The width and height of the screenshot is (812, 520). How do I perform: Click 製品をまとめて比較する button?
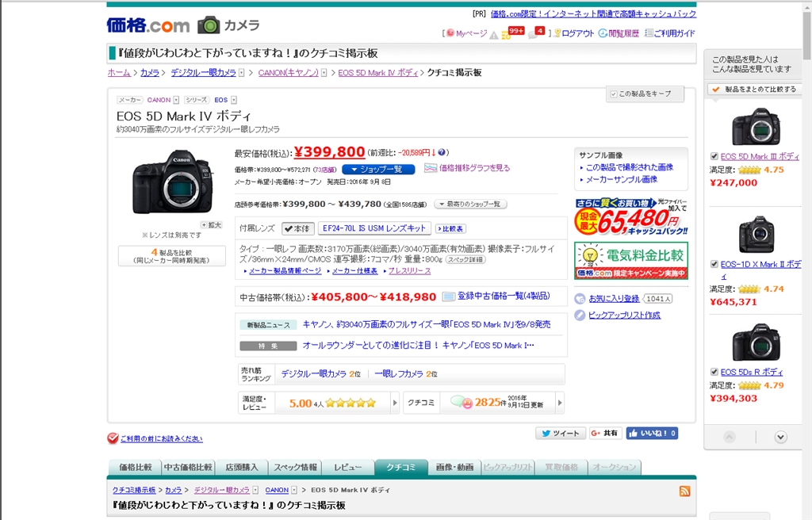[755, 89]
